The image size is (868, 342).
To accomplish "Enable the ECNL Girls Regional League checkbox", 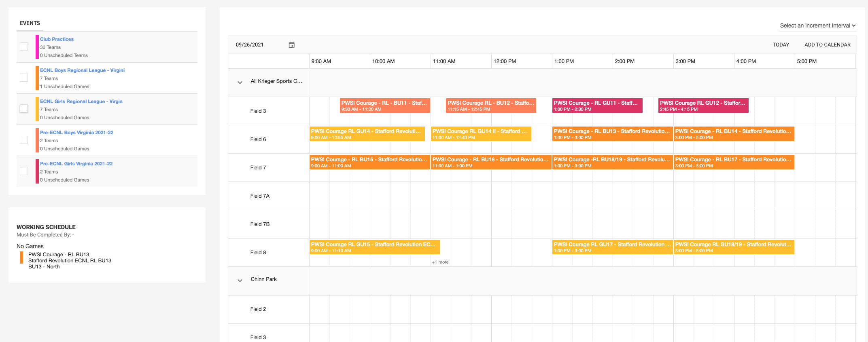I will 24,109.
